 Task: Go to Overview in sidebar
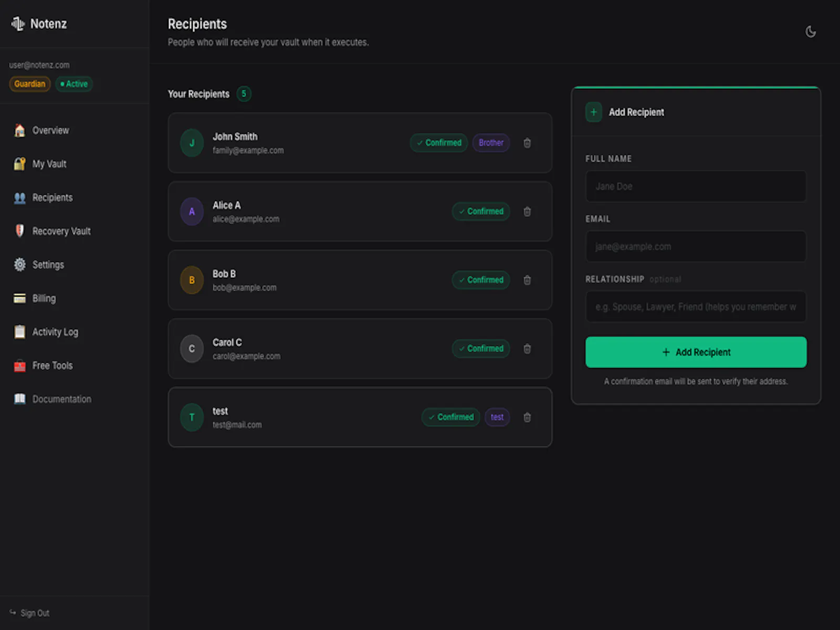click(50, 130)
